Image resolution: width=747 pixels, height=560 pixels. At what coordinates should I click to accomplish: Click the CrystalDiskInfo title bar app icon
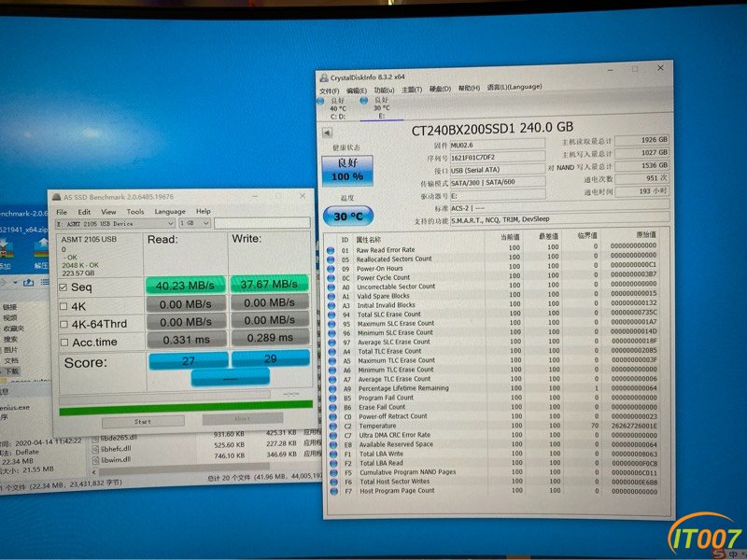pos(324,77)
